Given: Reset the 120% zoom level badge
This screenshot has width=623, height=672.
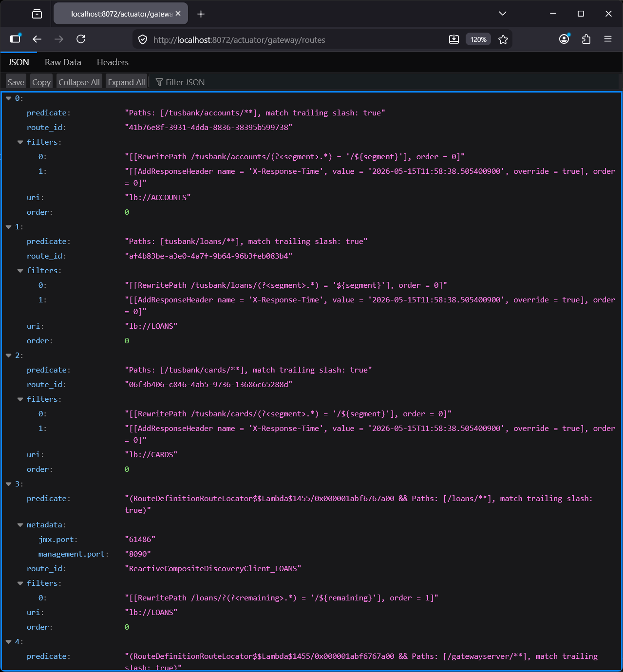Looking at the screenshot, I should coord(478,39).
